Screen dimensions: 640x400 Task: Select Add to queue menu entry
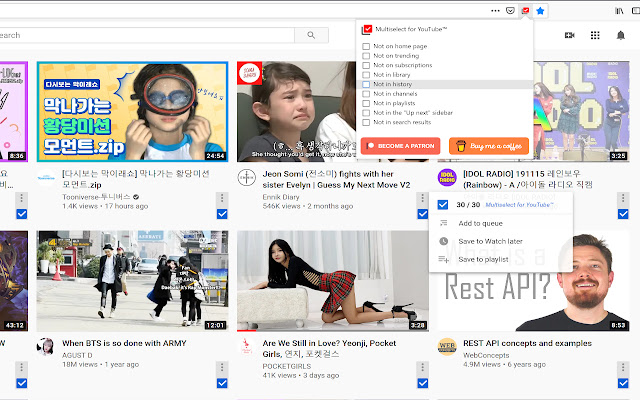(501, 223)
